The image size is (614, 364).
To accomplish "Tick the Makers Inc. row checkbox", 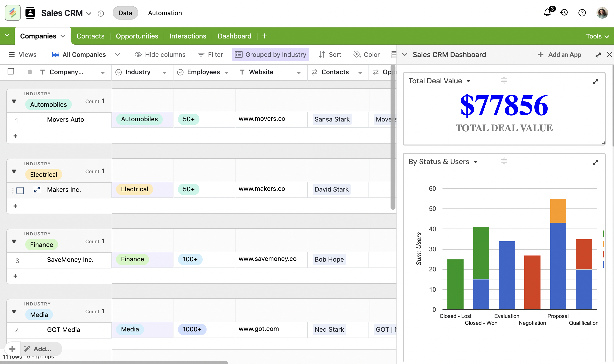I will 20,190.
